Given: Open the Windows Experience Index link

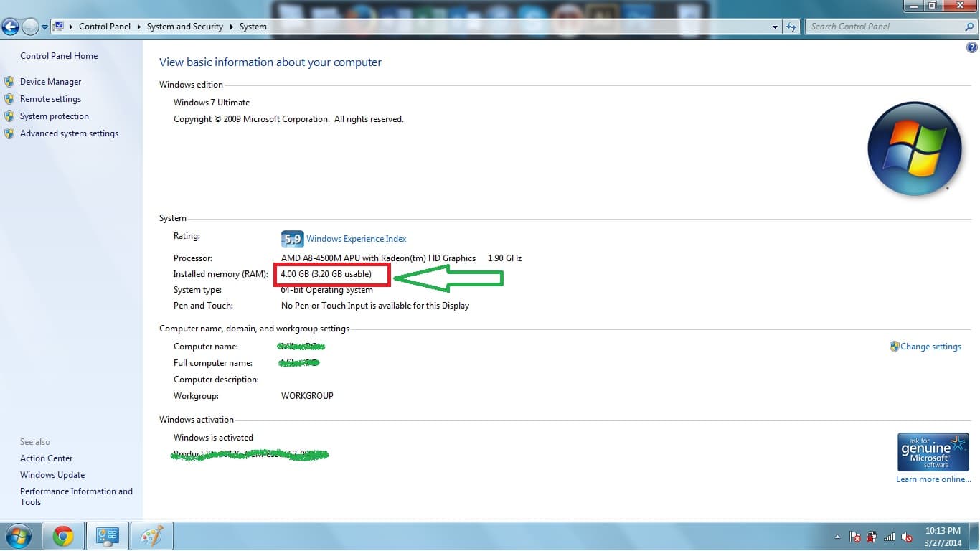Looking at the screenshot, I should coord(357,239).
